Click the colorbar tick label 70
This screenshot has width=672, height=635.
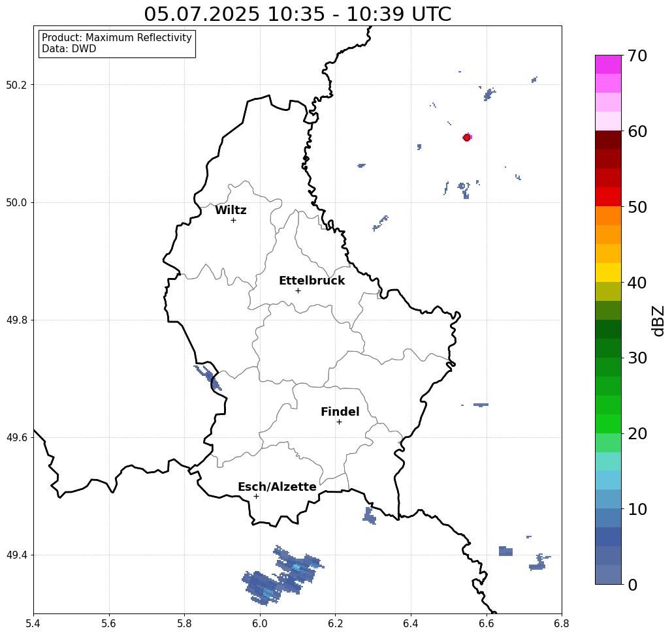[637, 55]
